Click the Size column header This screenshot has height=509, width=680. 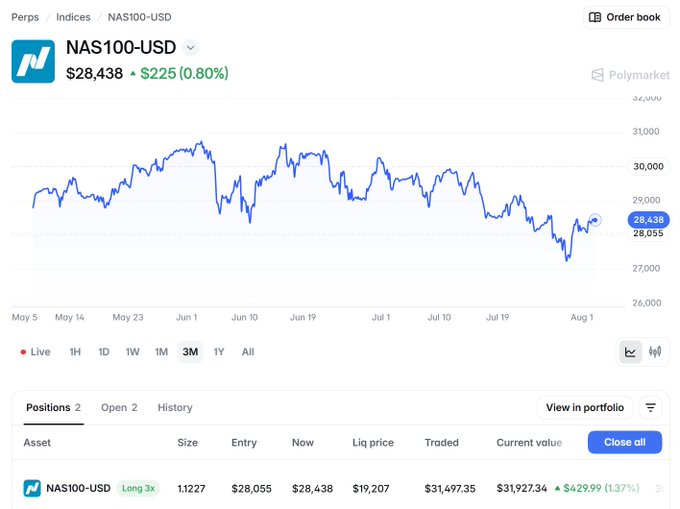pos(187,443)
